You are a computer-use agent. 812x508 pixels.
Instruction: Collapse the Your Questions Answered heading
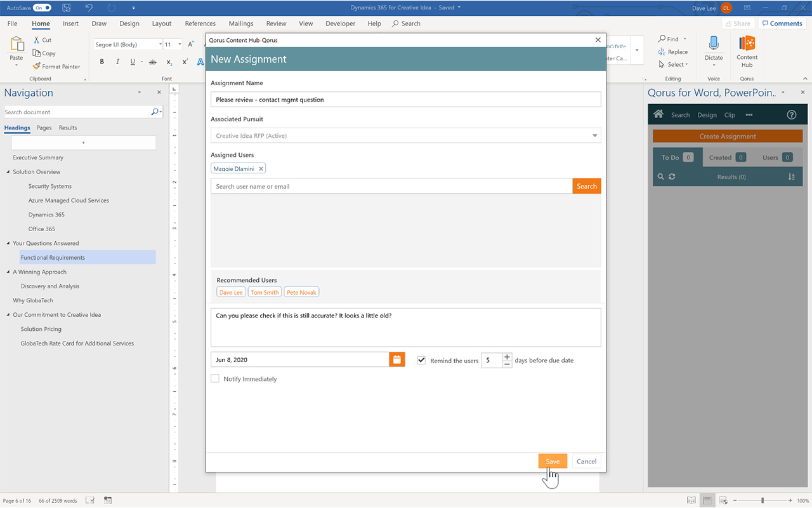(x=8, y=243)
